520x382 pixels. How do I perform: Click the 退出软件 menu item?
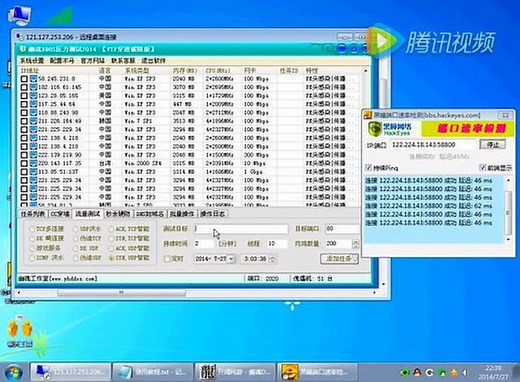coord(153,60)
